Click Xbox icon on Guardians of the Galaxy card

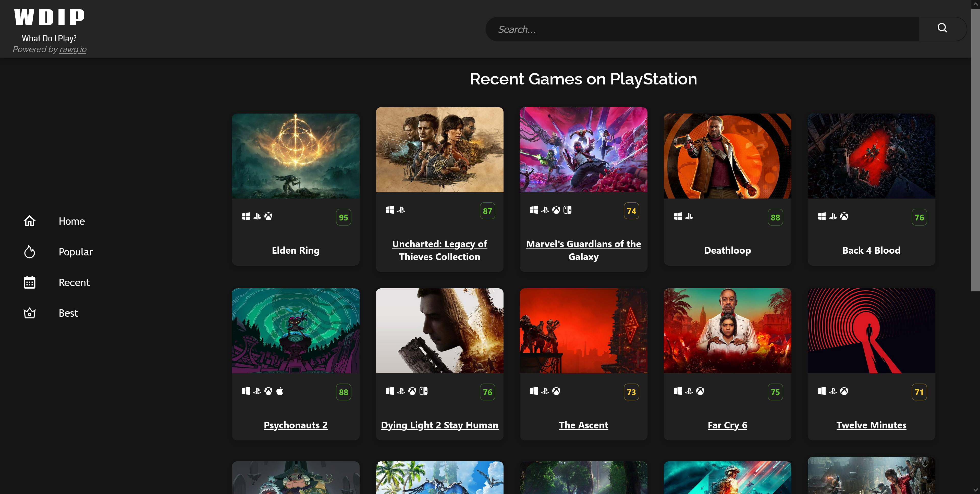pyautogui.click(x=556, y=210)
